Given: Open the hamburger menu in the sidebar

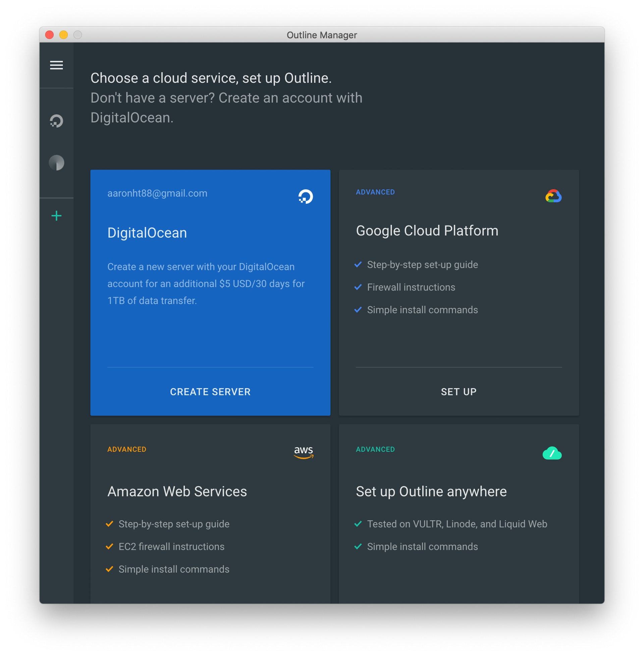Looking at the screenshot, I should (x=56, y=65).
